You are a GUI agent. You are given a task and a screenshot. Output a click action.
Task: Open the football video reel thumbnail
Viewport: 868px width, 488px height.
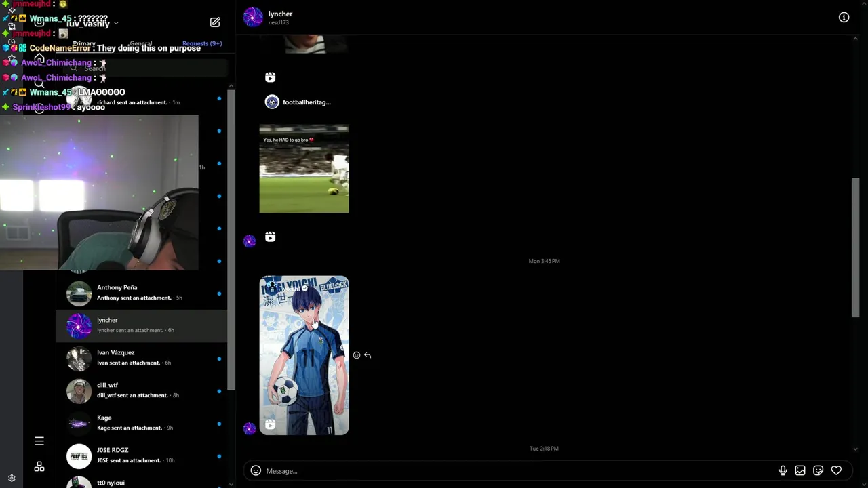[304, 169]
